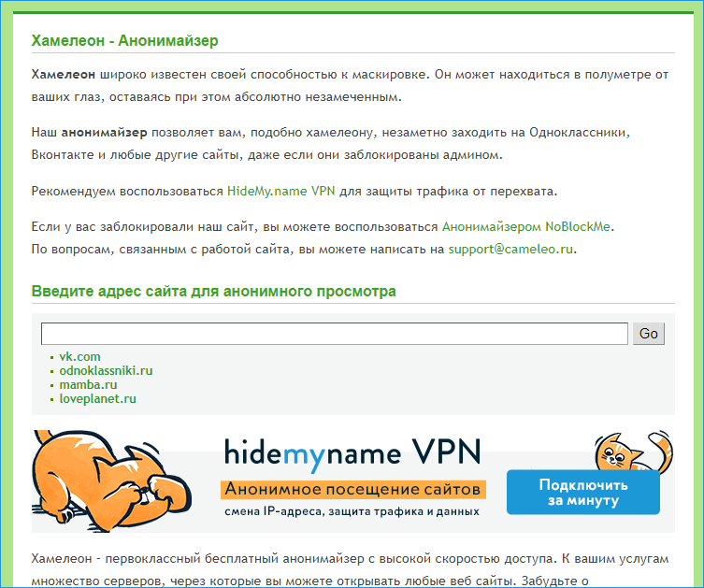Open the Анонимайзером NoBlockMe link
This screenshot has width=704, height=588.
(x=526, y=226)
